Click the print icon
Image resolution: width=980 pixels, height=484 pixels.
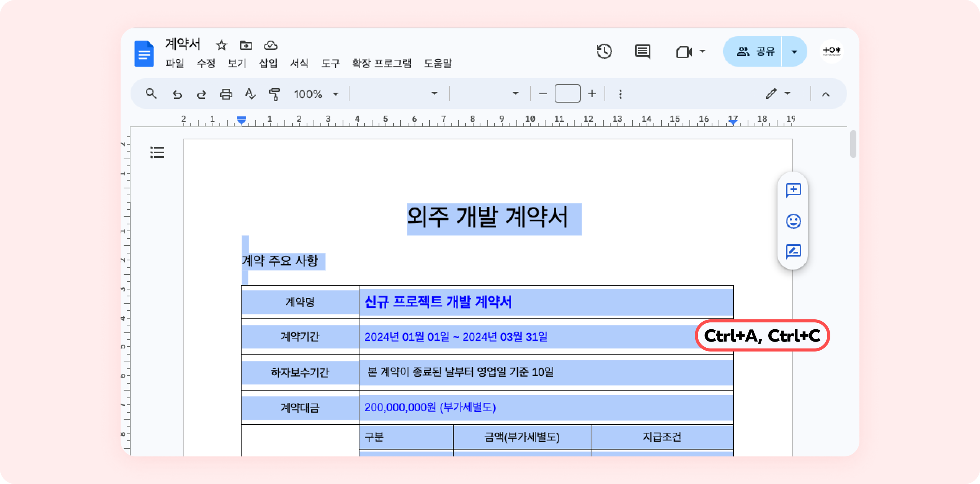tap(226, 94)
